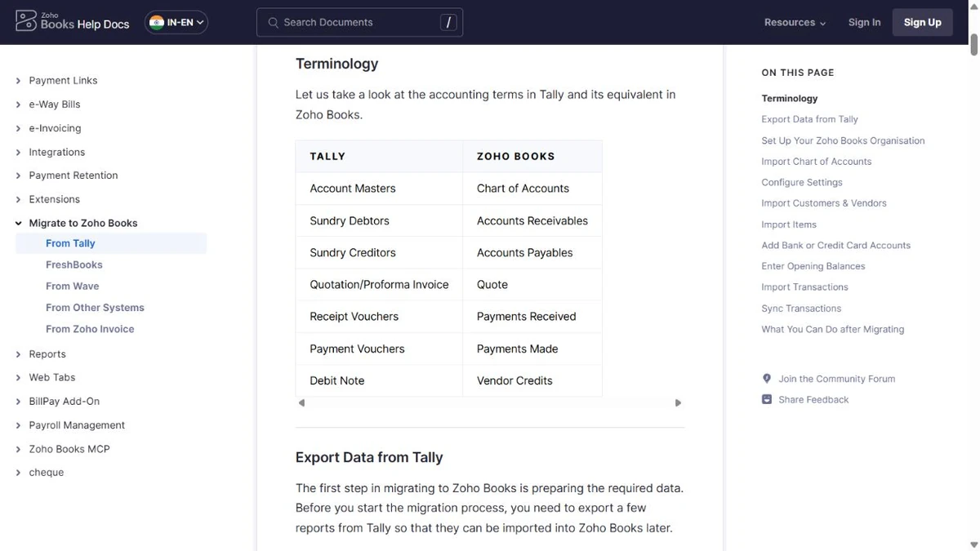Expand the Zoho Books MCP chevron
Screen dimensions: 980x551
click(19, 449)
